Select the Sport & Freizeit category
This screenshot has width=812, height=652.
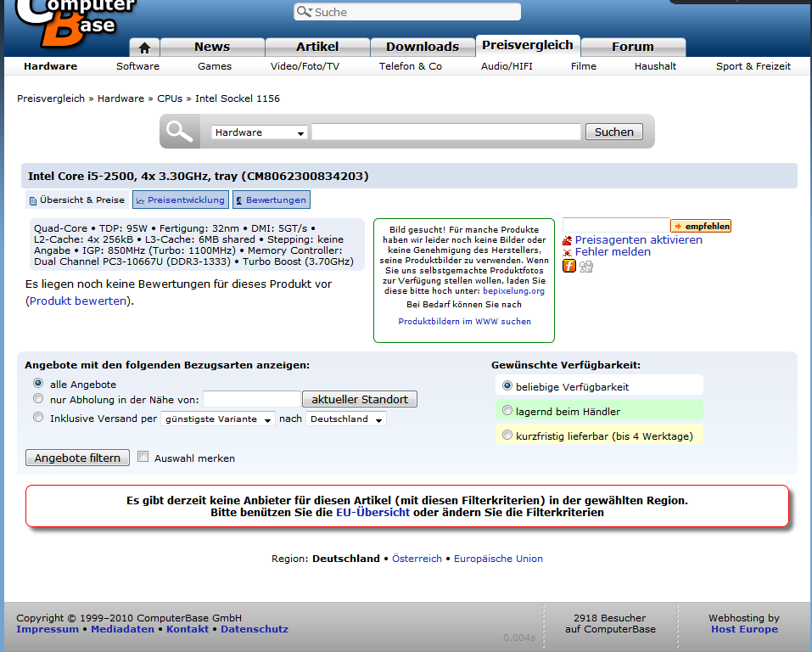tap(753, 66)
